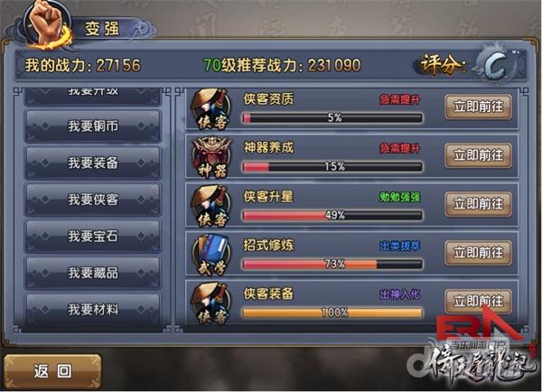Screen dimensions: 542x392
Task: Select the 我要铜币 menu item
Action: pos(93,126)
